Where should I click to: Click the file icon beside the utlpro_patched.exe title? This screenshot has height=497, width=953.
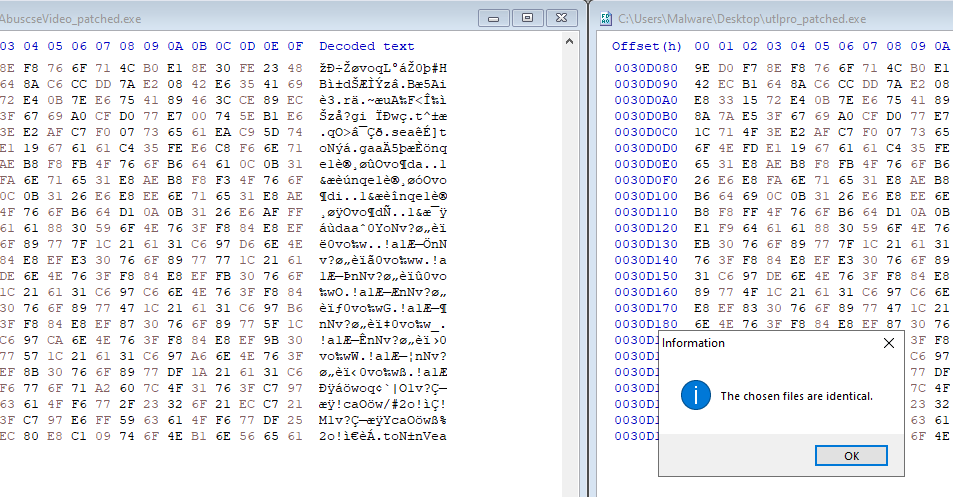[606, 19]
